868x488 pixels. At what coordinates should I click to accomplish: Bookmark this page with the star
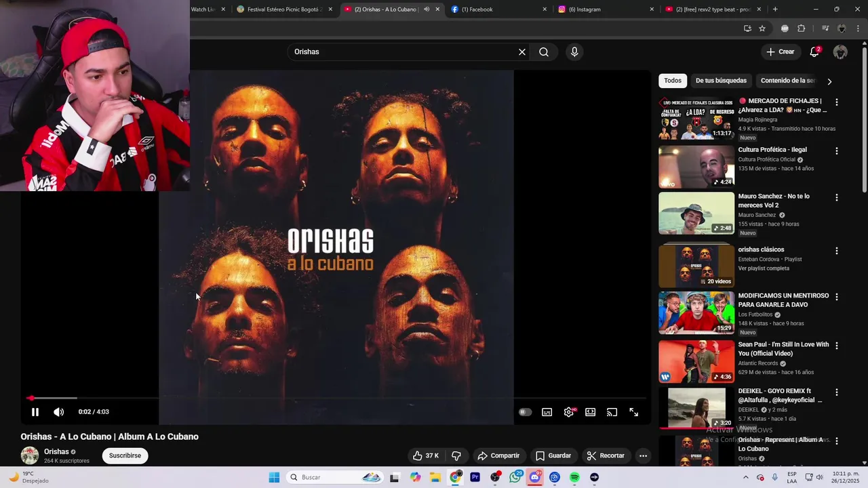pos(762,28)
